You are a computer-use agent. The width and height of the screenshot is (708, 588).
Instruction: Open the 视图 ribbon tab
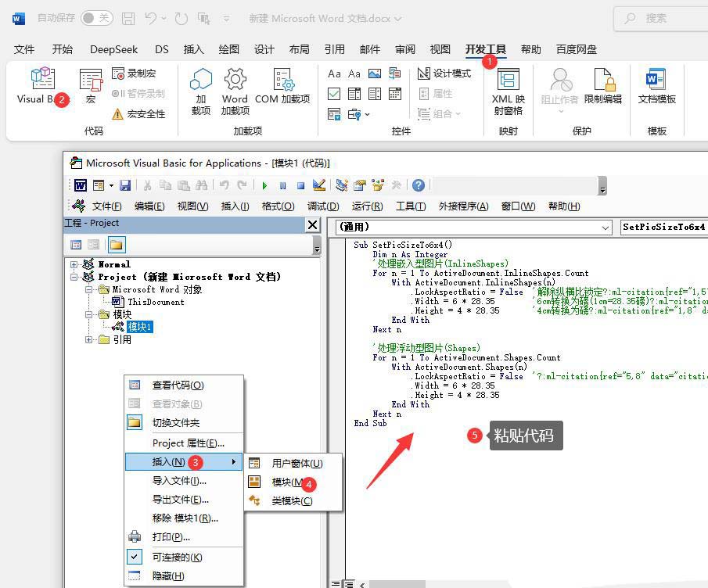pyautogui.click(x=440, y=49)
